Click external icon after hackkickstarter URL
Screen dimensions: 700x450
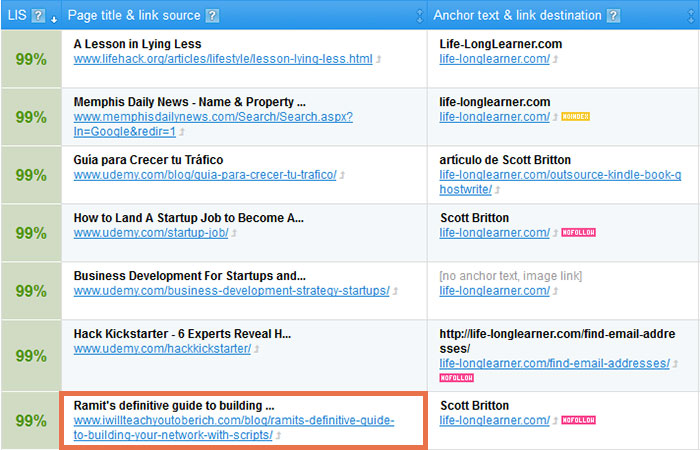[x=257, y=349]
